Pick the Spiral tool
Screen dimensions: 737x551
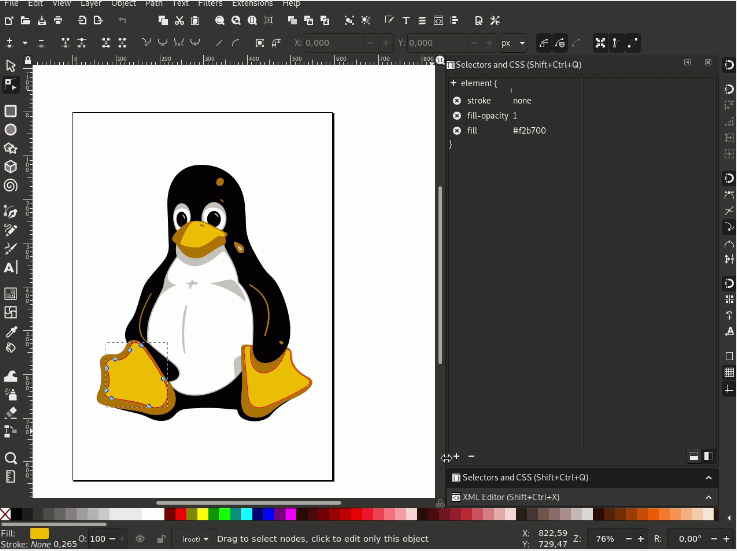click(x=10, y=186)
